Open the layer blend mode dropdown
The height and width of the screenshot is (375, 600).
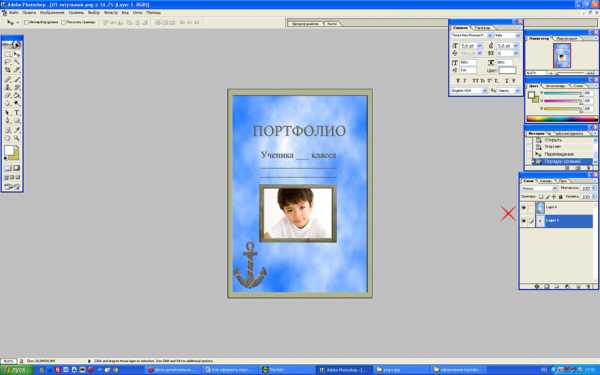click(x=540, y=189)
